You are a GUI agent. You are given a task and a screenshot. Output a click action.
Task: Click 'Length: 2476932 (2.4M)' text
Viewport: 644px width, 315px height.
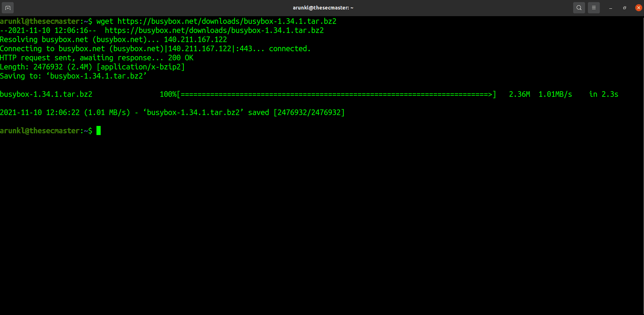pyautogui.click(x=46, y=67)
